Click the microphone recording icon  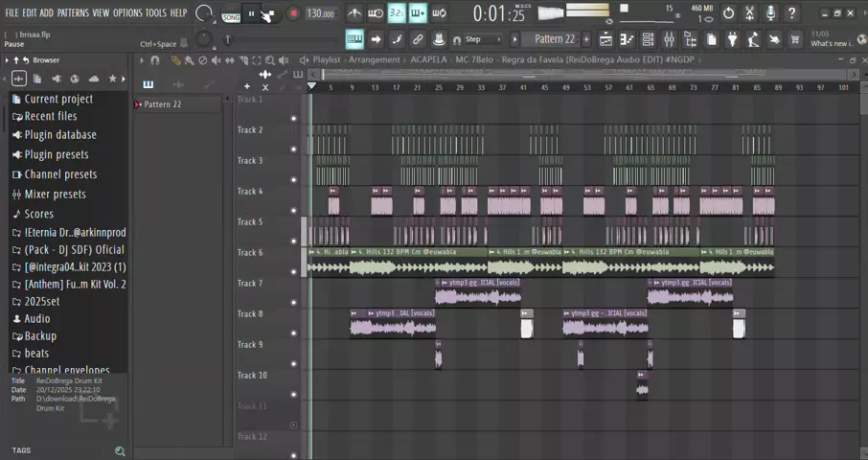[x=770, y=13]
